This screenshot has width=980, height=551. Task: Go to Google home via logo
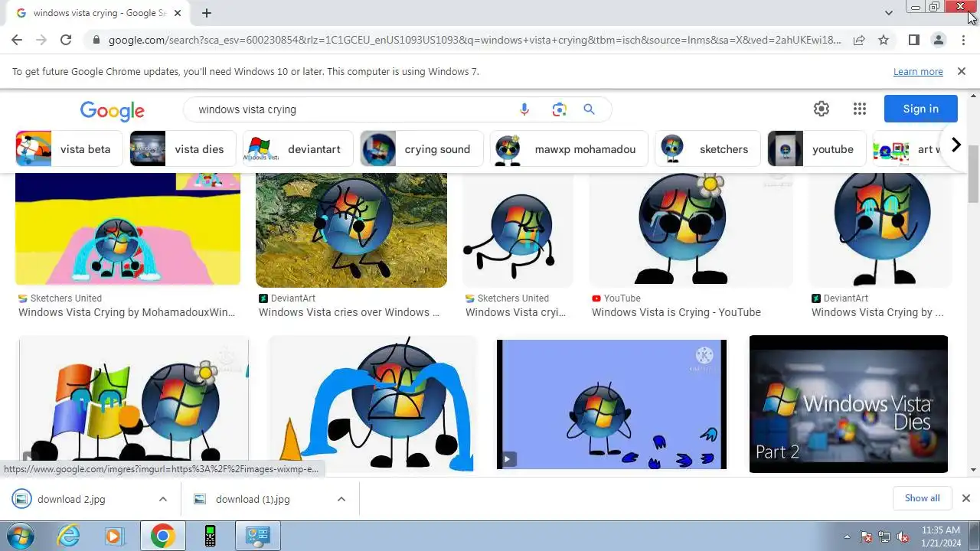(x=113, y=111)
